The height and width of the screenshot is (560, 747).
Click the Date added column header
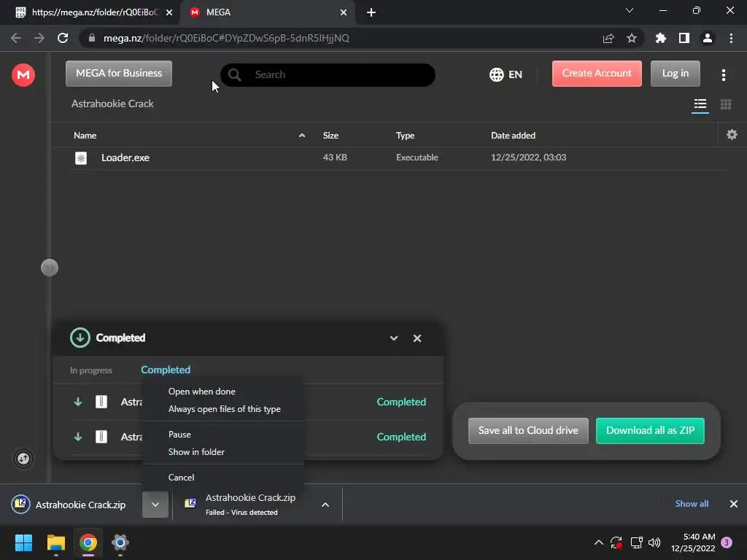(x=513, y=135)
